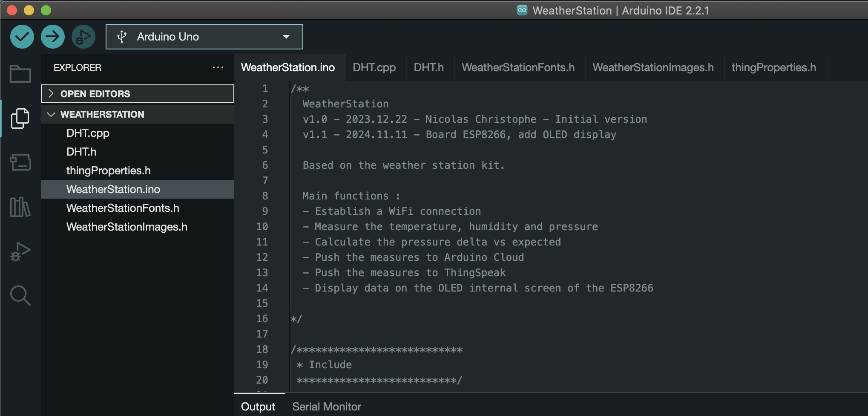Start debugging with the toolbar debug button
Image resolution: width=868 pixels, height=416 pixels.
pos(83,37)
